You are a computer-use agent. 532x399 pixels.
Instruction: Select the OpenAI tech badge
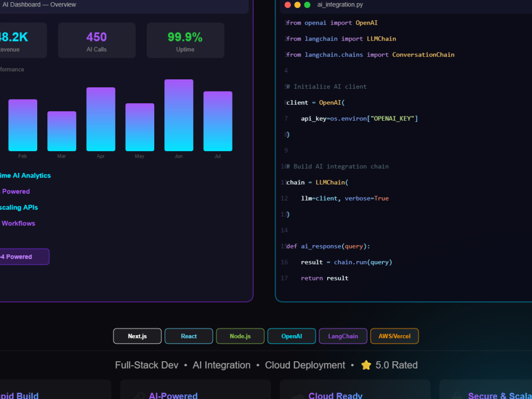pyautogui.click(x=292, y=336)
